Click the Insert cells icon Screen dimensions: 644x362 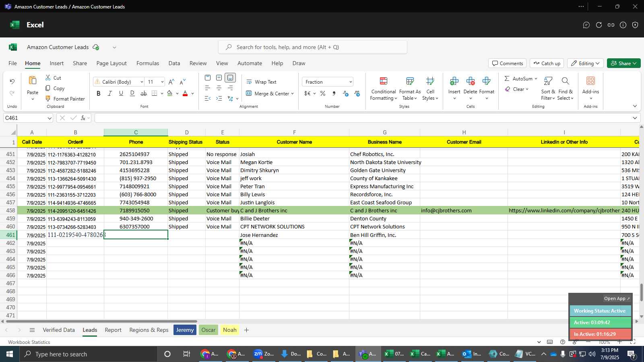click(x=454, y=81)
